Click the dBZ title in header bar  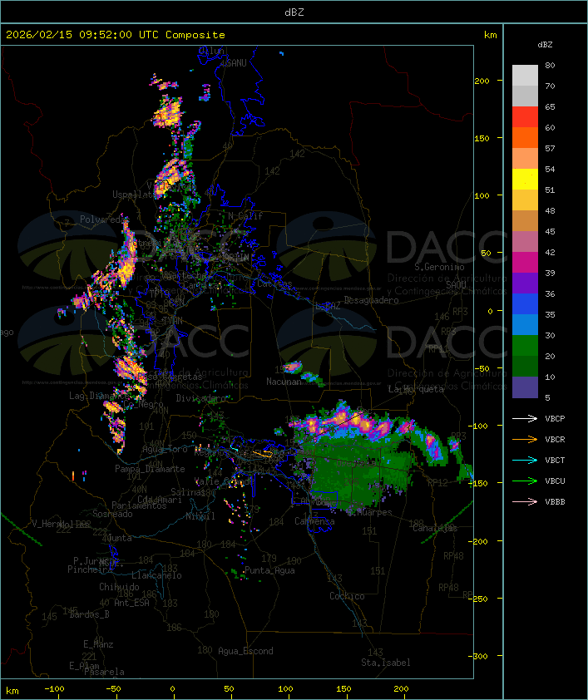[294, 12]
